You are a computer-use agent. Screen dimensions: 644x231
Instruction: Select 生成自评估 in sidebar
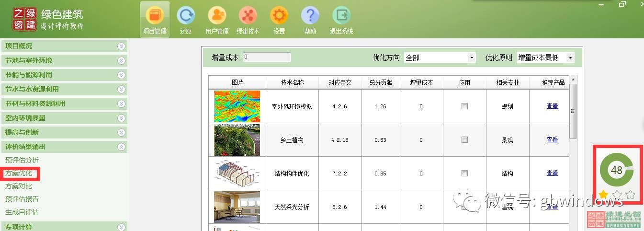click(22, 212)
